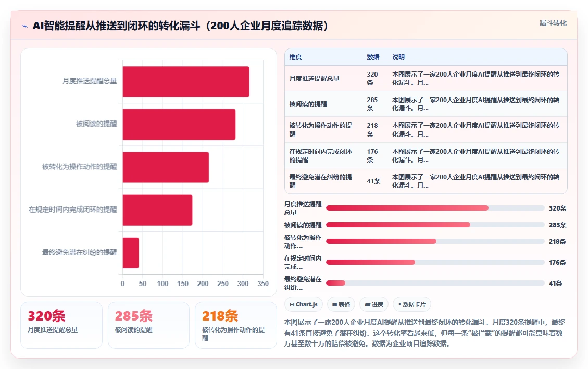
Task: Click the table value 176条
Action: pyautogui.click(x=372, y=155)
